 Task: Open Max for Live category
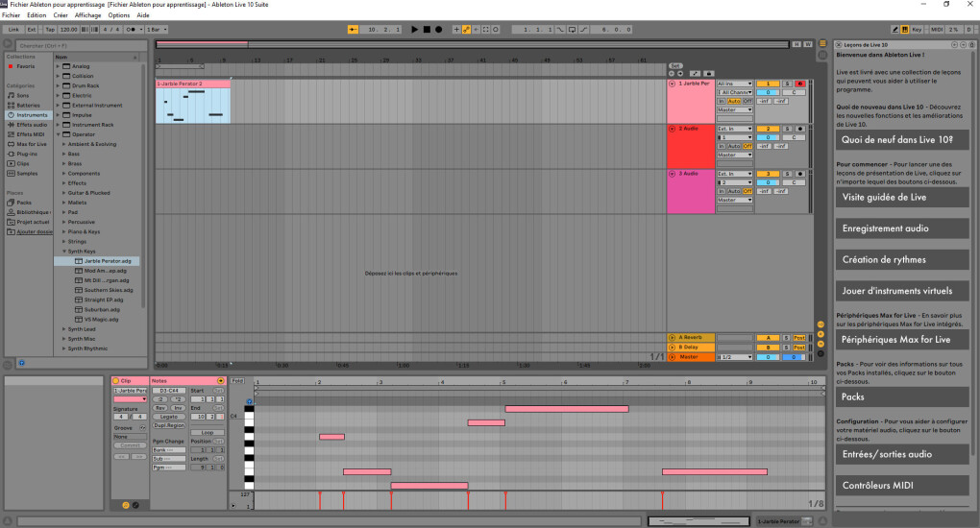pos(32,144)
